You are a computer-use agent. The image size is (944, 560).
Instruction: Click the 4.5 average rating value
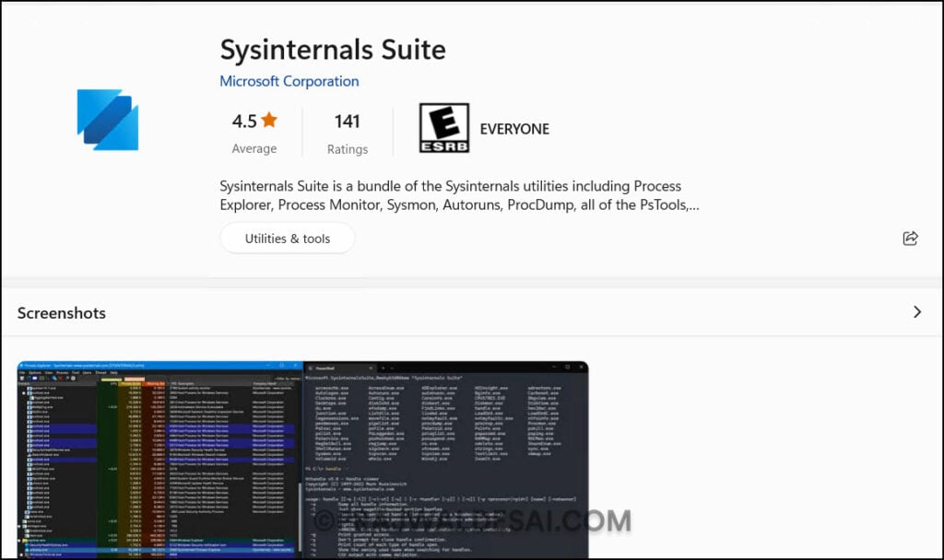pyautogui.click(x=244, y=121)
